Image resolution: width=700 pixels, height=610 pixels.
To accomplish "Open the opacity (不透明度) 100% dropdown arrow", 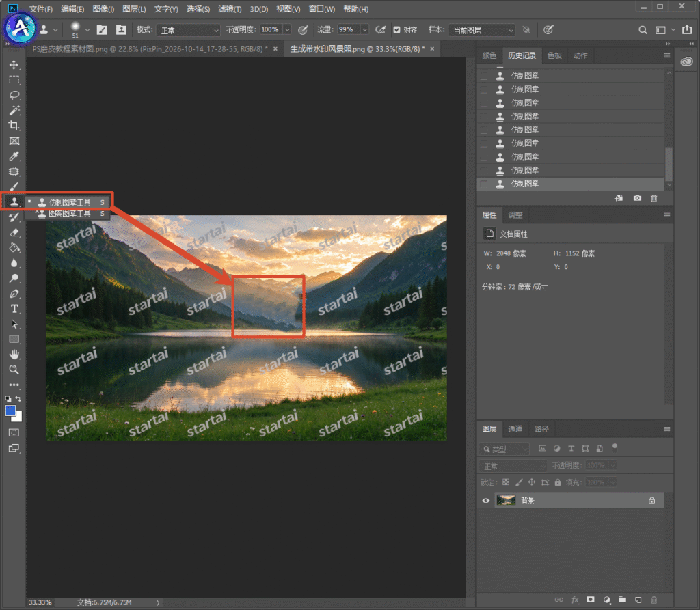I will [287, 30].
